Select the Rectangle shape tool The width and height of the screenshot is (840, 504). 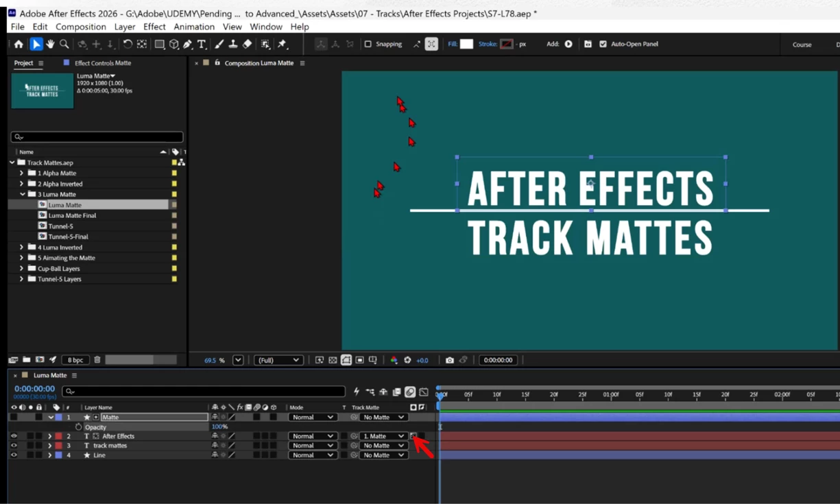159,44
